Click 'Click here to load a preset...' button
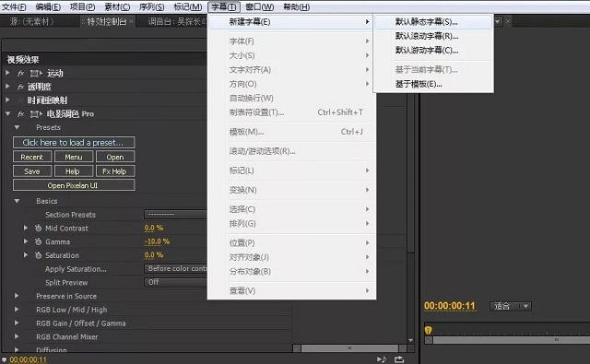The image size is (590, 364). 74,143
